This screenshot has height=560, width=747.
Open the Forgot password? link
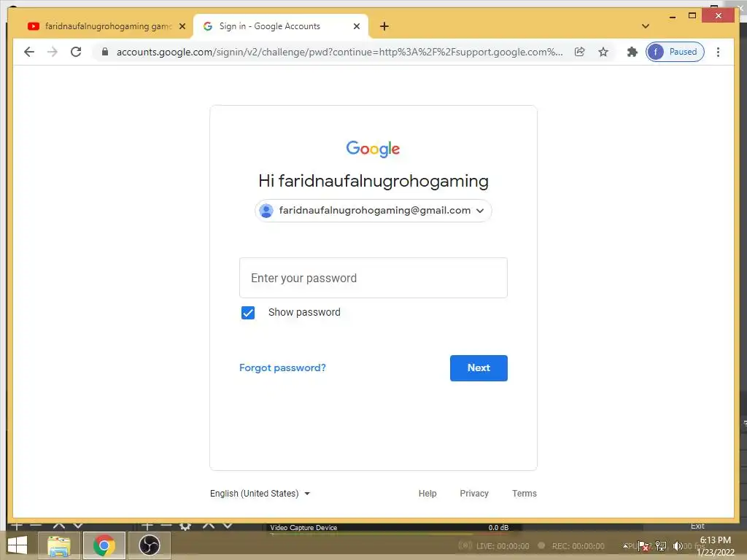(x=282, y=367)
